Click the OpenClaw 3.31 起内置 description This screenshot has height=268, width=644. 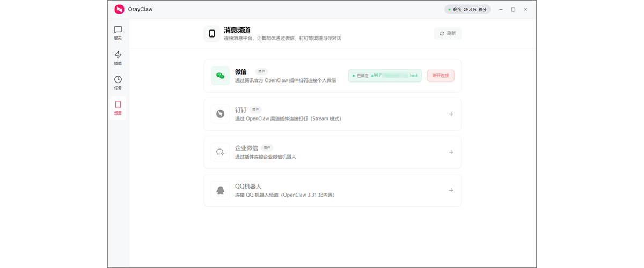click(285, 195)
